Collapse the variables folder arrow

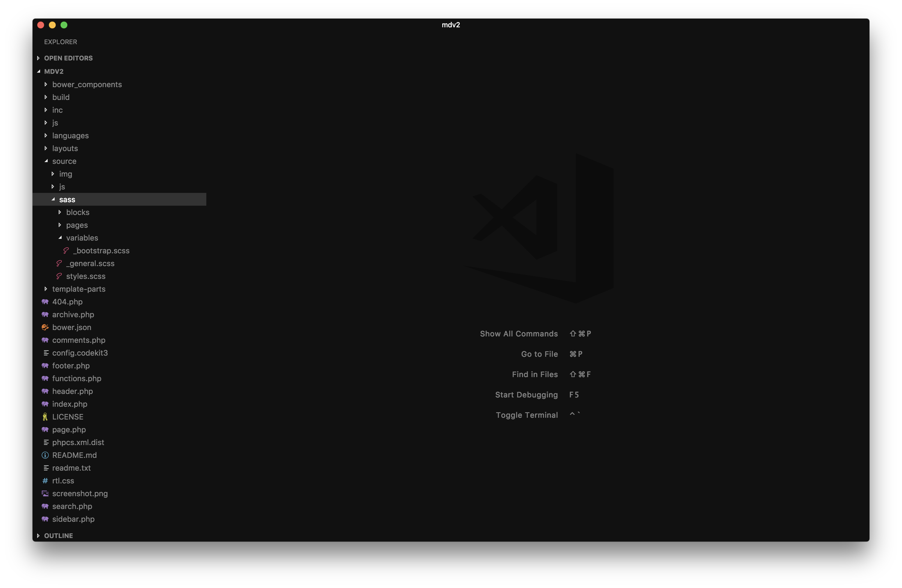tap(60, 238)
